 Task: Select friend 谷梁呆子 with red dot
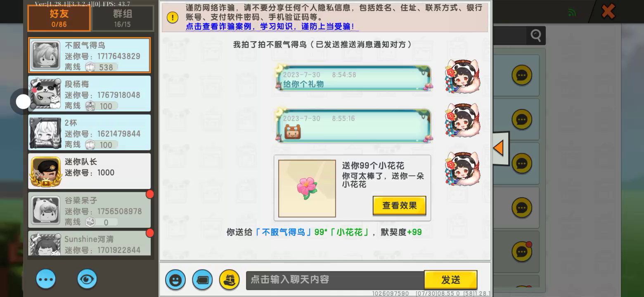coord(90,210)
